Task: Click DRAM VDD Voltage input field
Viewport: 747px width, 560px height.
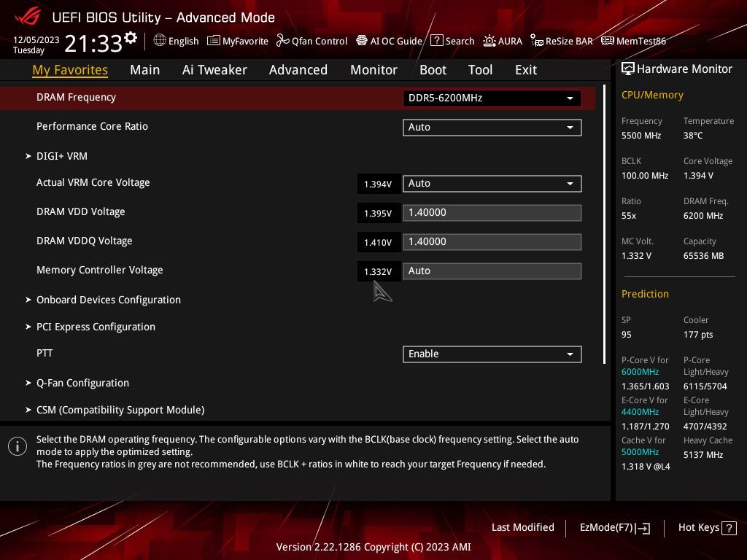Action: tap(492, 212)
